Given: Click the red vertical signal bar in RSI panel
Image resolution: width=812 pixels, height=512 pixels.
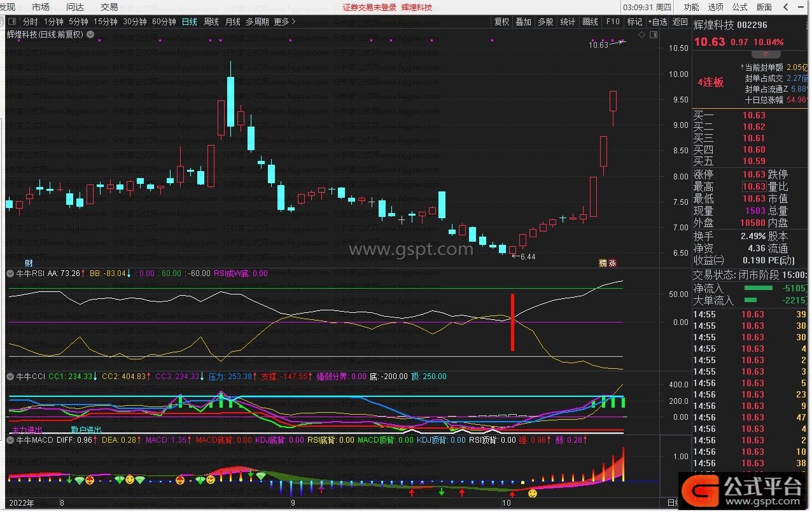Looking at the screenshot, I should [512, 322].
